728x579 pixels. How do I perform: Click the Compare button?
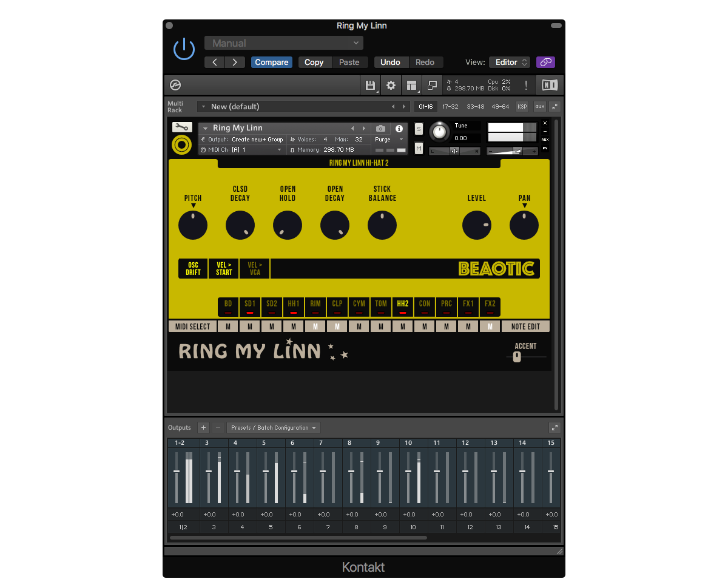pyautogui.click(x=272, y=62)
